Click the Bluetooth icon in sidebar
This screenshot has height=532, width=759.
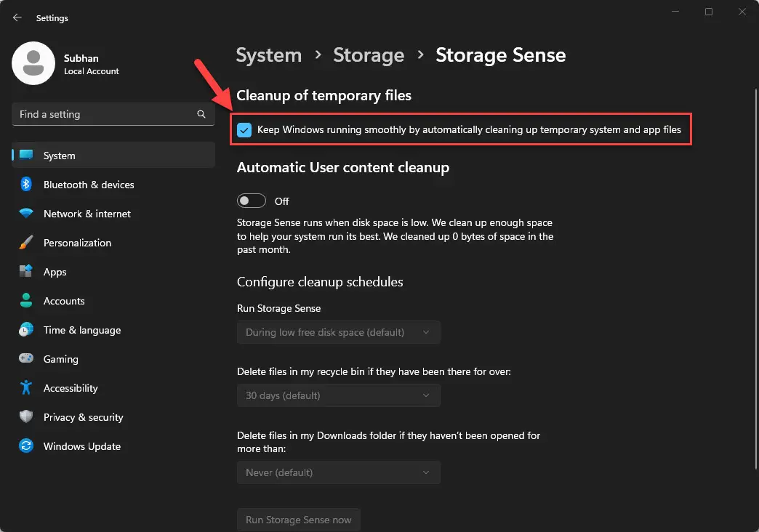pyautogui.click(x=26, y=184)
